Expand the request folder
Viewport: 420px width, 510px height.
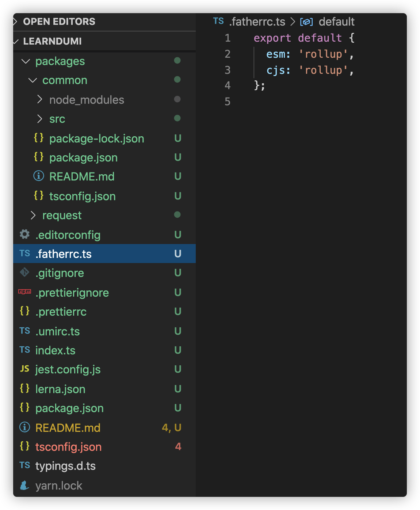(33, 215)
